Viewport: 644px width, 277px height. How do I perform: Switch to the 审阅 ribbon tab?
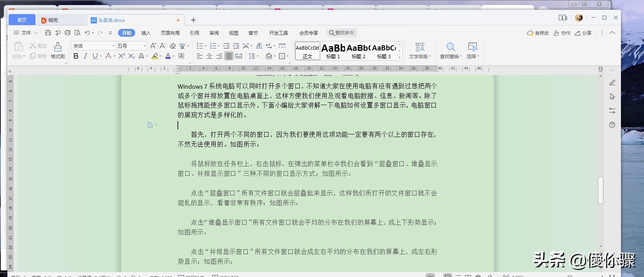click(214, 33)
